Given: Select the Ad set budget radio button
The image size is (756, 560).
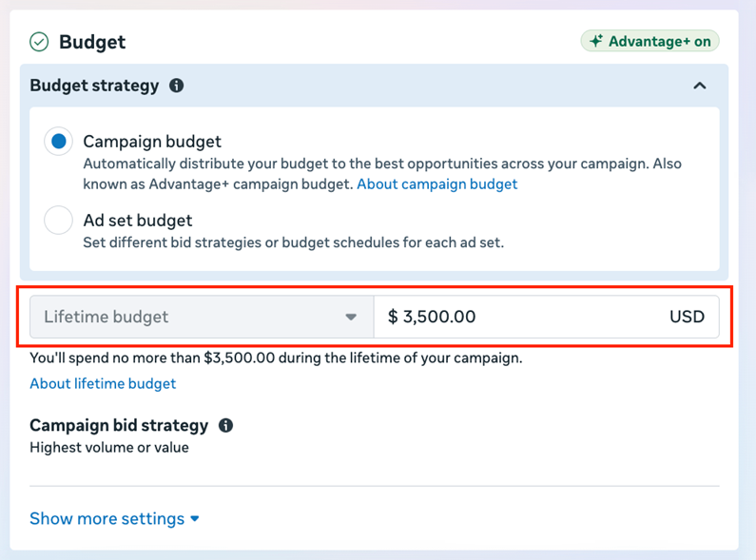Looking at the screenshot, I should pyautogui.click(x=59, y=221).
